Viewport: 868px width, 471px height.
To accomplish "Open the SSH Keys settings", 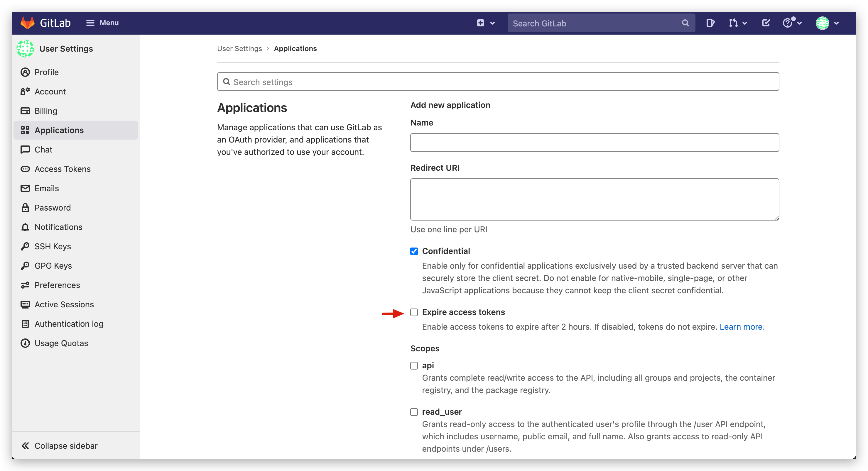I will click(53, 246).
